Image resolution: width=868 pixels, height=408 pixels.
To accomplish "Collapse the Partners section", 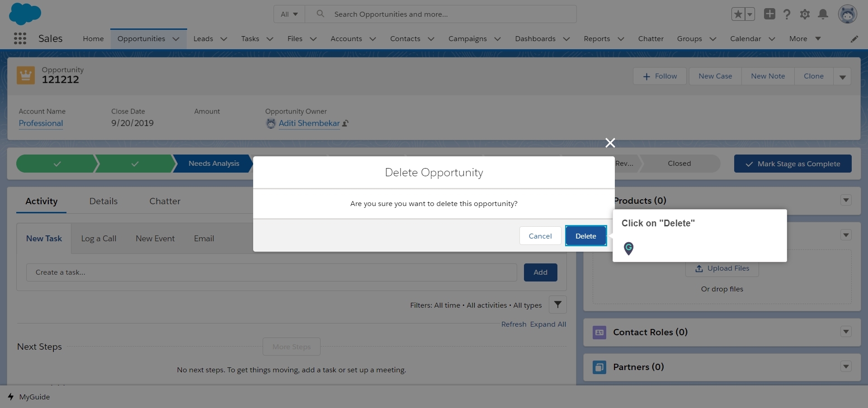I will pos(846,367).
